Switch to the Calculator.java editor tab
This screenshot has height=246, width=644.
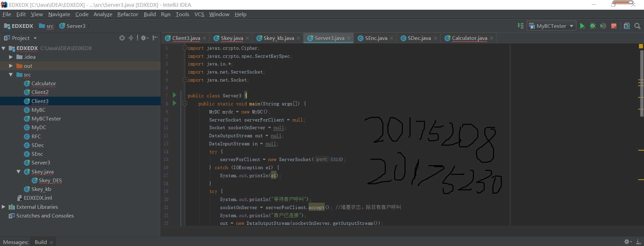coord(469,38)
